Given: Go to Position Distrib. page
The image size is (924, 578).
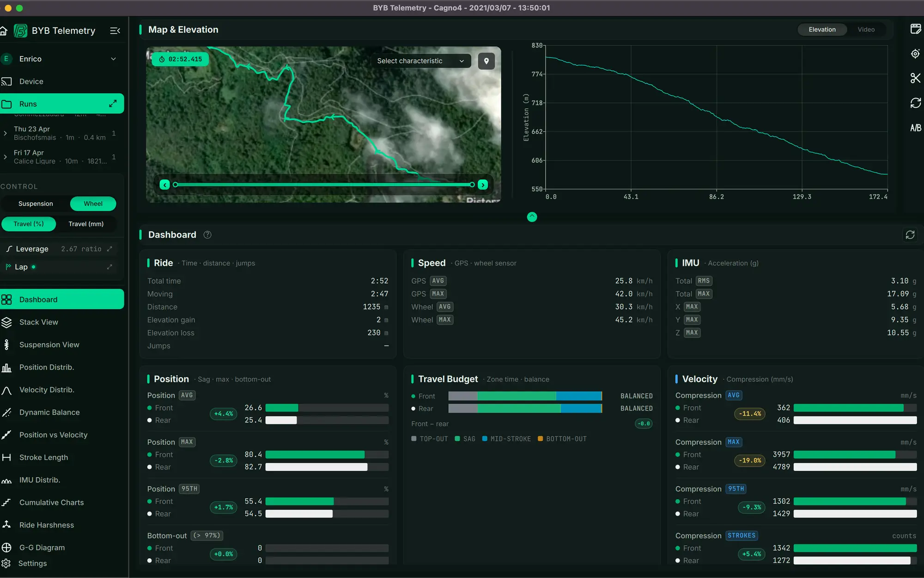Looking at the screenshot, I should tap(62, 368).
